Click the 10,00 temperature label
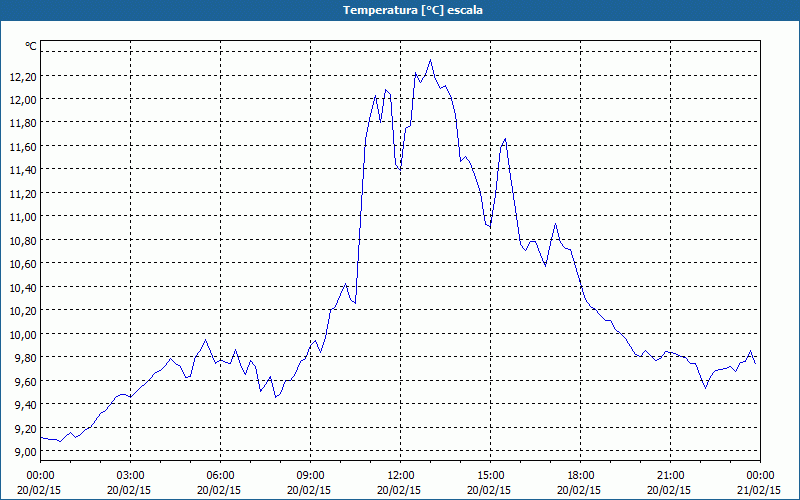This screenshot has height=500, width=800. [23, 335]
